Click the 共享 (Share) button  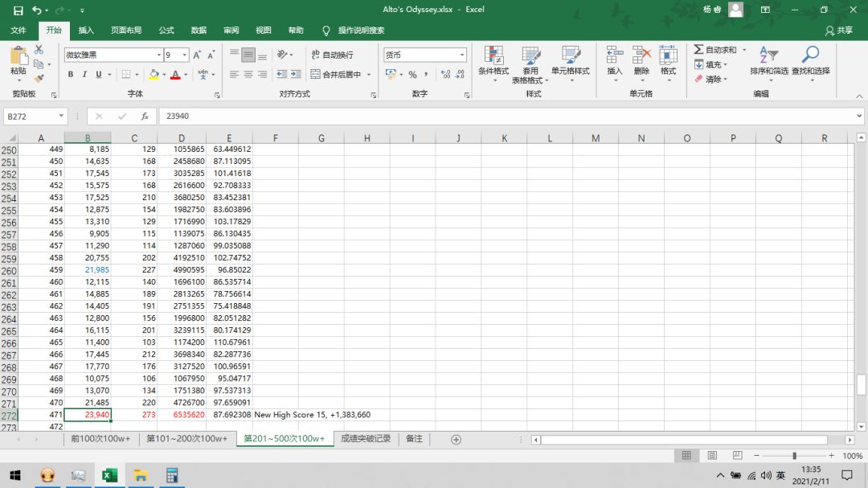(x=839, y=31)
